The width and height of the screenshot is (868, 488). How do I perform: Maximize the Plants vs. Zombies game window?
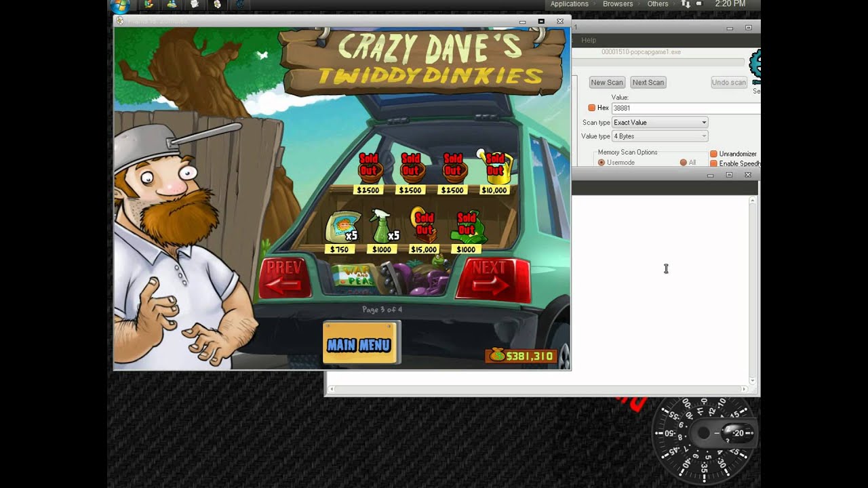tap(541, 21)
